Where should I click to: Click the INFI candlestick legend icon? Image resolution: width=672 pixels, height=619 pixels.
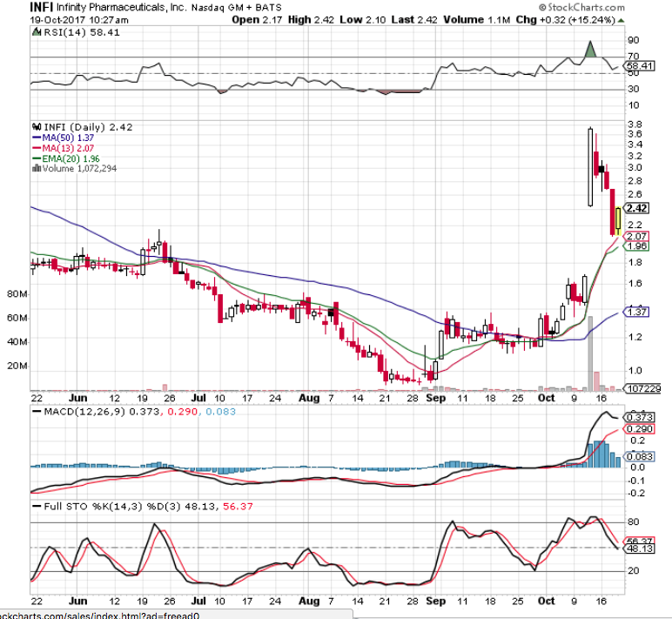37,126
